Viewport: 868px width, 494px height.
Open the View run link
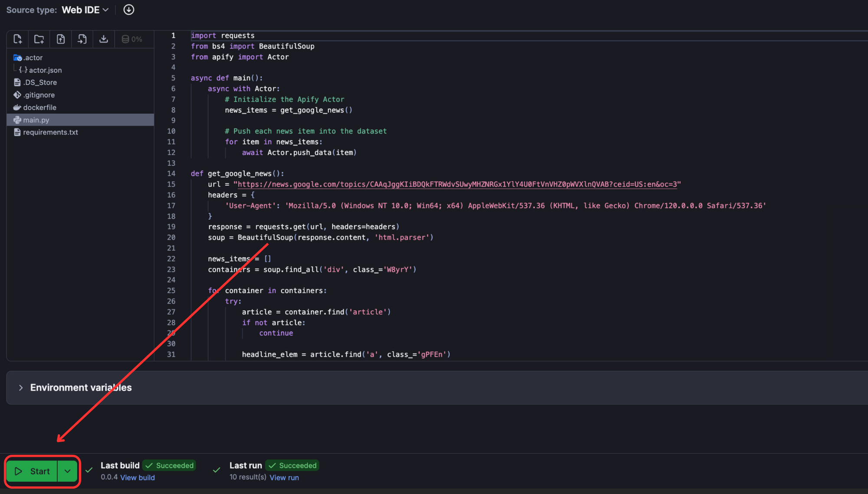pos(284,478)
